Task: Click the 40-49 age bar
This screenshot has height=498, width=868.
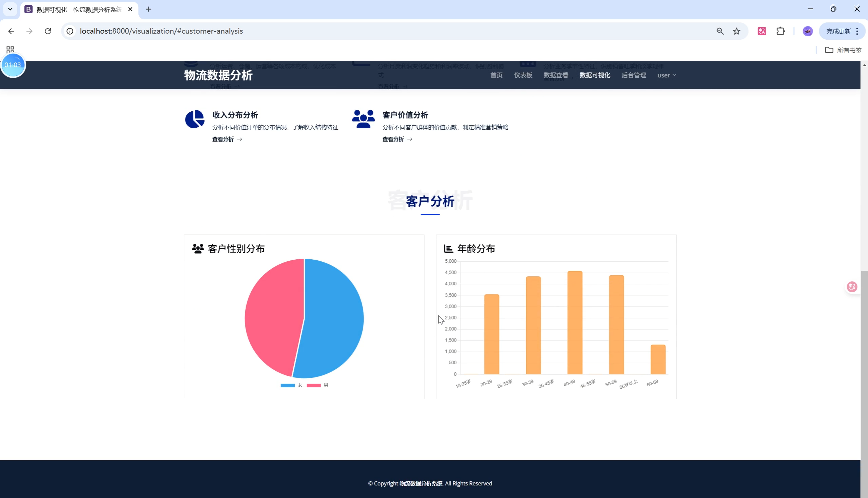Action: pos(575,322)
